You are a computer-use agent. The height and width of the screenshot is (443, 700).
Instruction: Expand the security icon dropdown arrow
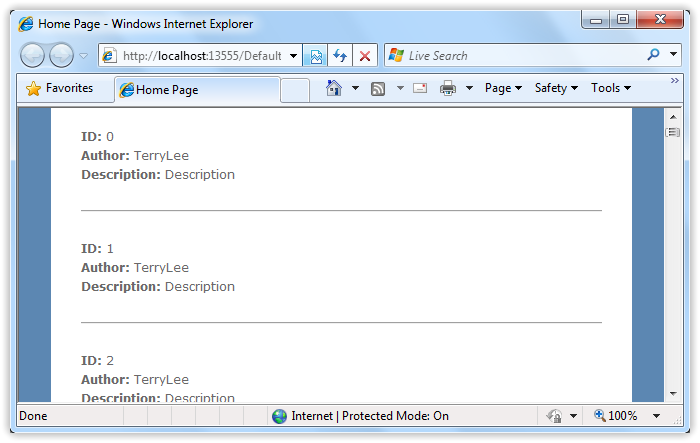[x=573, y=416]
